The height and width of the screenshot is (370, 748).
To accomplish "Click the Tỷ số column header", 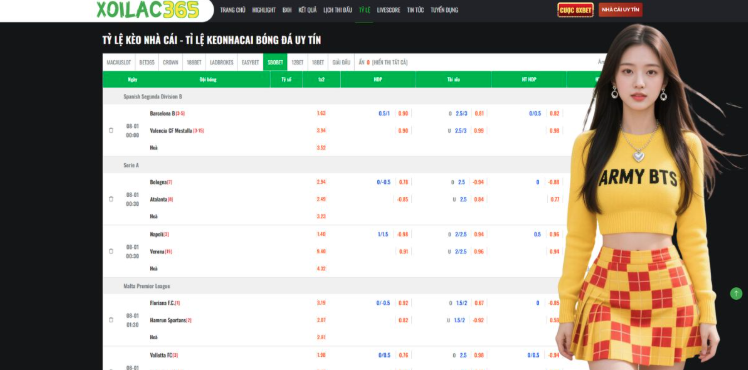I will [286, 80].
